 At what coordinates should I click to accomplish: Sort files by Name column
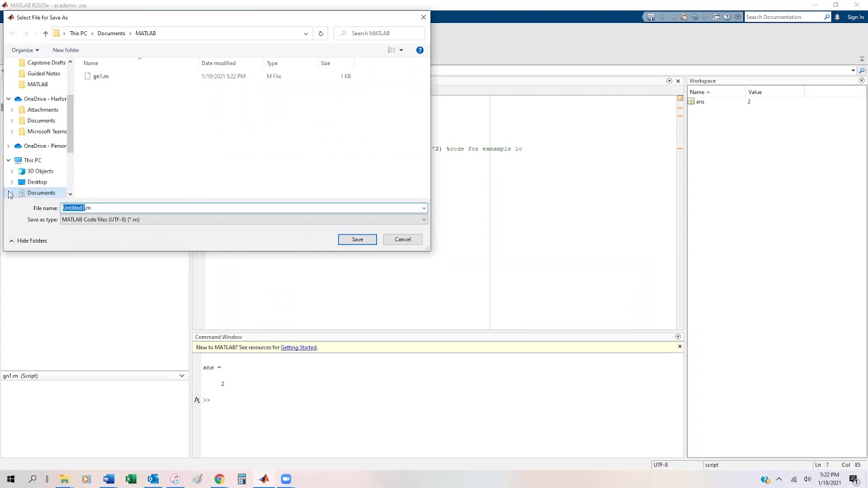click(x=91, y=63)
